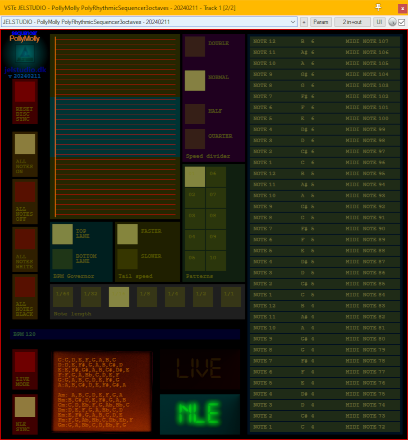Screen dimensions: 408x440
Task: Select pattern 02 square
Action: click(195, 198)
